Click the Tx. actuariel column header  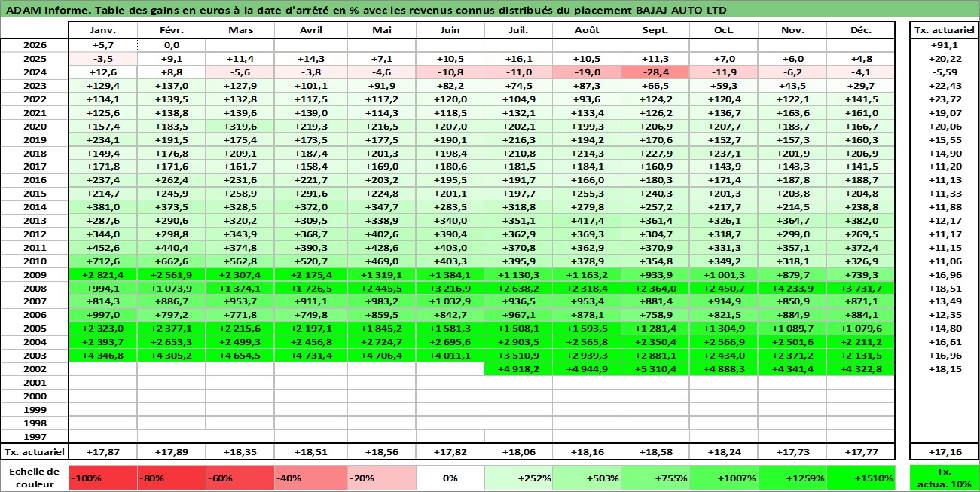pos(944,31)
